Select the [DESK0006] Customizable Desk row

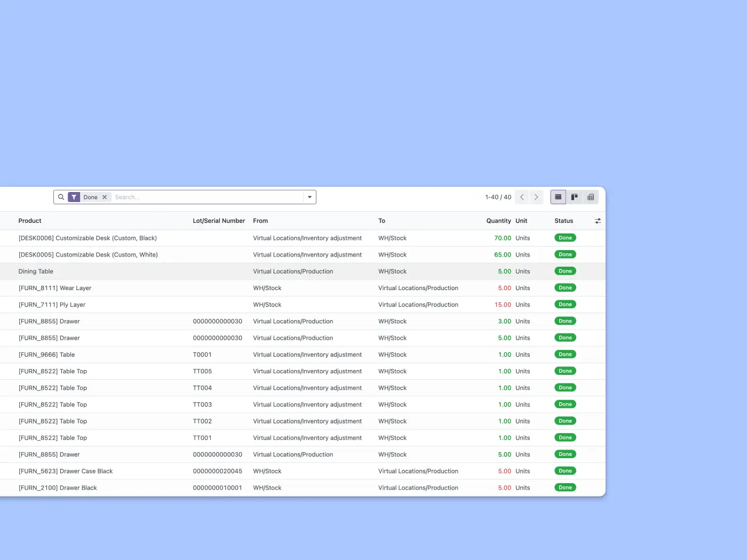coord(88,238)
